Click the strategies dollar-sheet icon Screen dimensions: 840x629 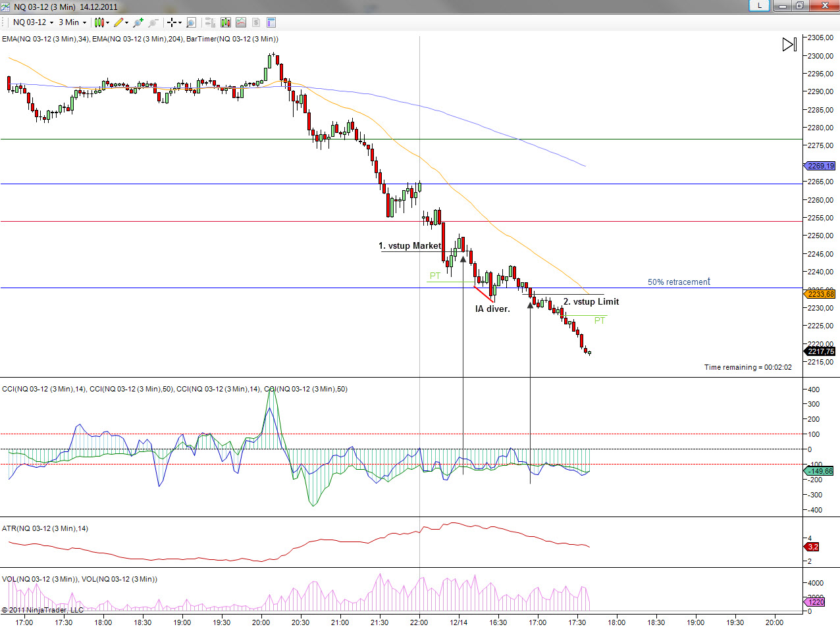[256, 22]
